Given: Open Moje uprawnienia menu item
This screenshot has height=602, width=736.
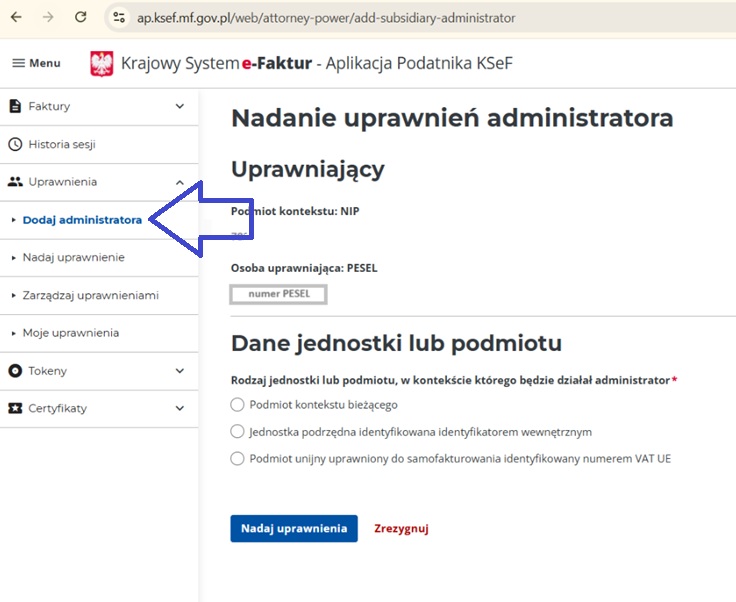Looking at the screenshot, I should tap(70, 333).
